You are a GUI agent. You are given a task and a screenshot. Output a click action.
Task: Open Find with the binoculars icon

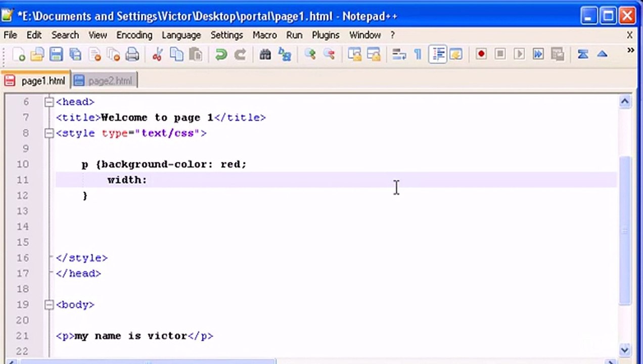pyautogui.click(x=265, y=55)
